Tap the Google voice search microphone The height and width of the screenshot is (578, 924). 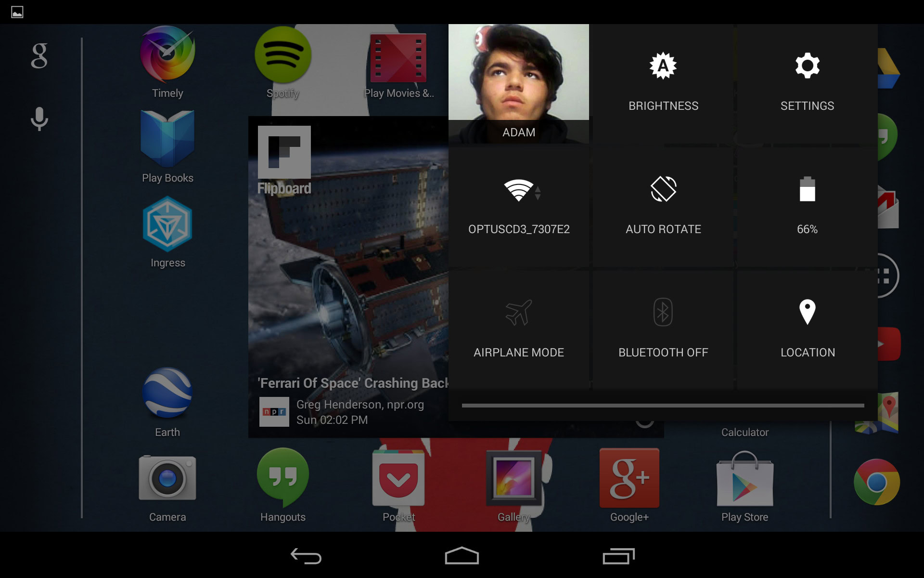[x=39, y=118]
